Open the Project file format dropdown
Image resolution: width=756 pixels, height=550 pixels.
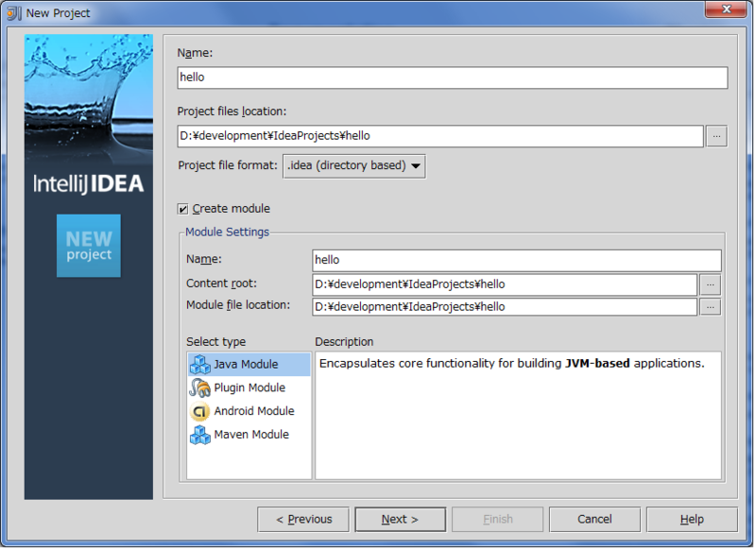[354, 166]
